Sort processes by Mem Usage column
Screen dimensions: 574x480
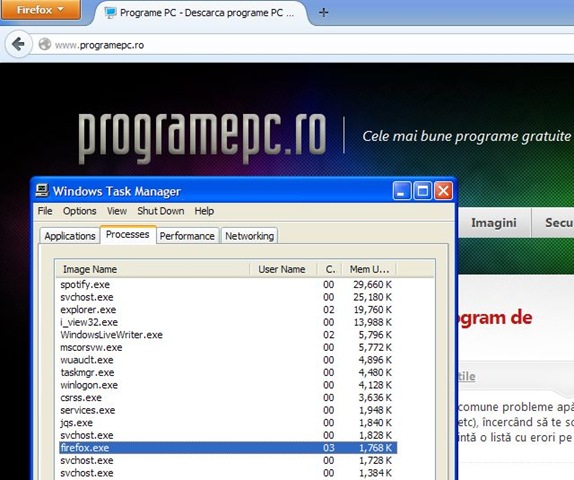pos(369,269)
